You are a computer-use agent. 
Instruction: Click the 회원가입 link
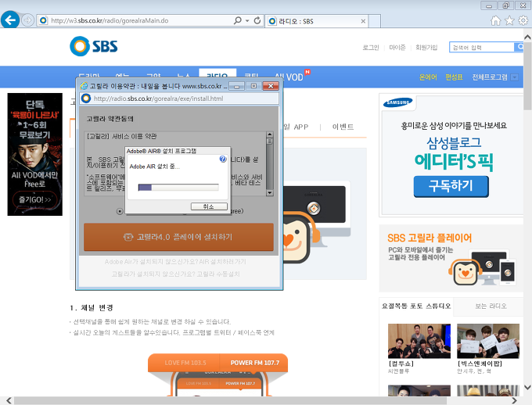tap(426, 48)
